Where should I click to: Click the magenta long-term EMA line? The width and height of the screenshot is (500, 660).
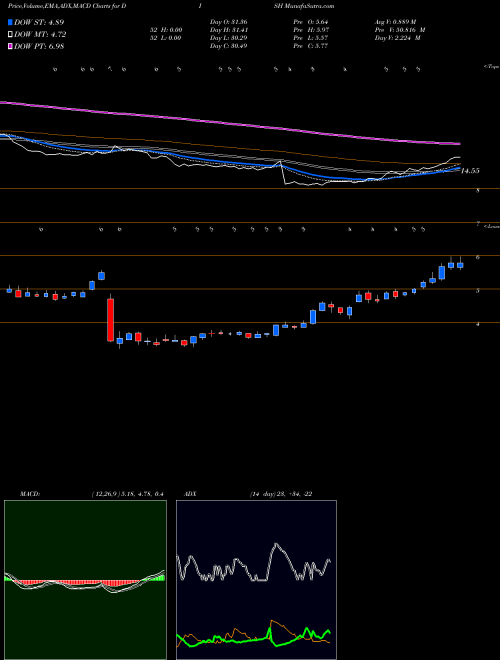pos(229,123)
